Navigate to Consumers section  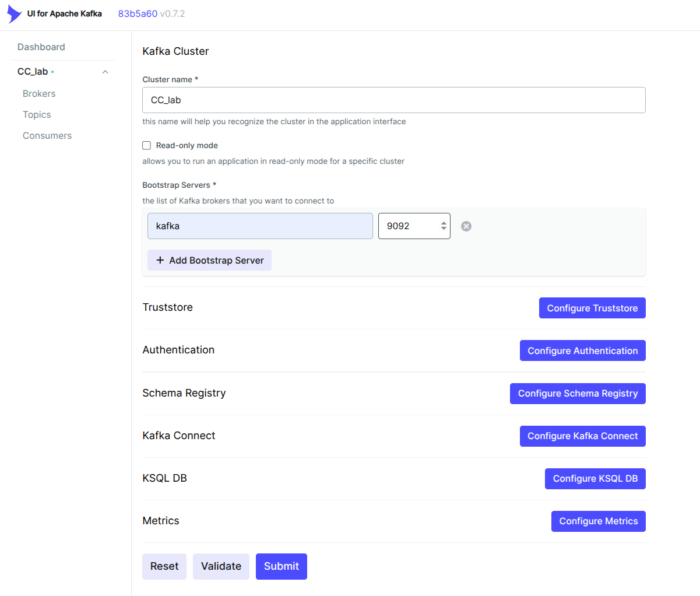47,135
